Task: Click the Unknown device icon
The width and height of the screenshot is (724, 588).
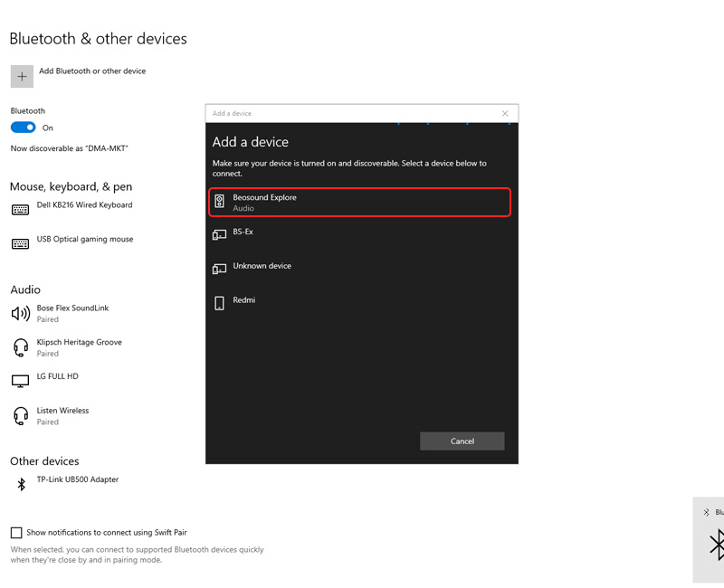Action: (219, 269)
